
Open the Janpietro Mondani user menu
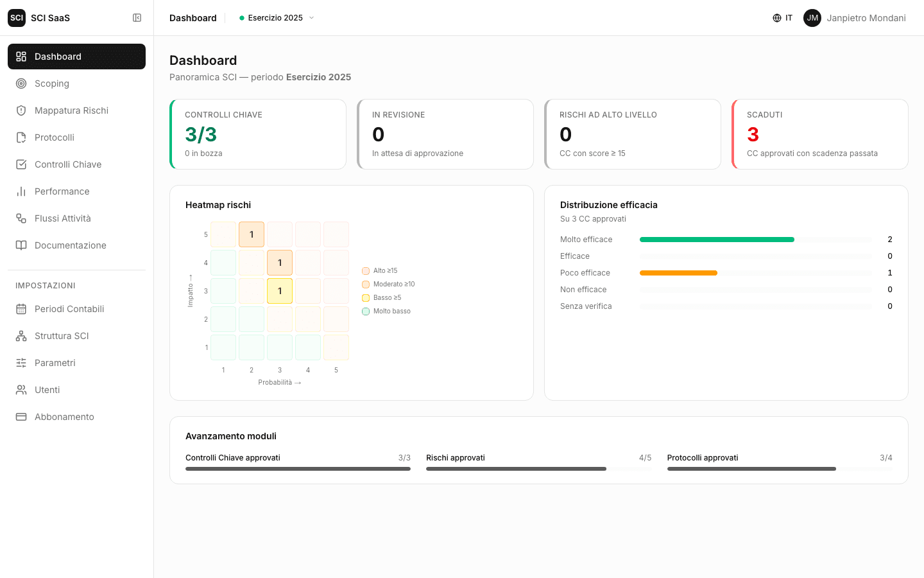855,18
